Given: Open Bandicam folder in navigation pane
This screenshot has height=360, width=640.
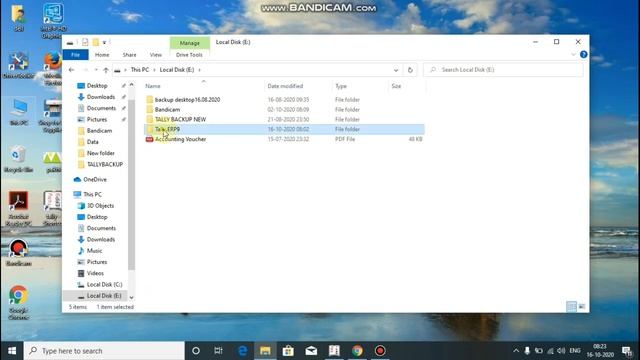Looking at the screenshot, I should point(99,131).
